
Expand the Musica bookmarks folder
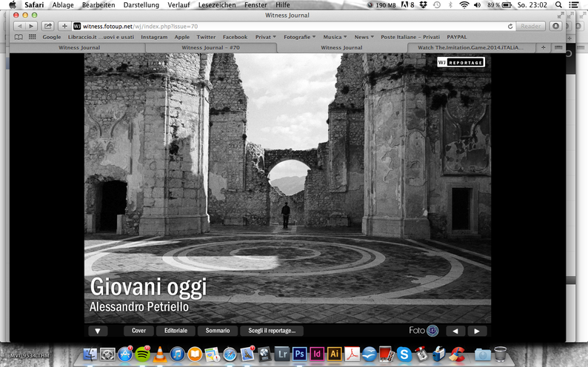pos(335,36)
